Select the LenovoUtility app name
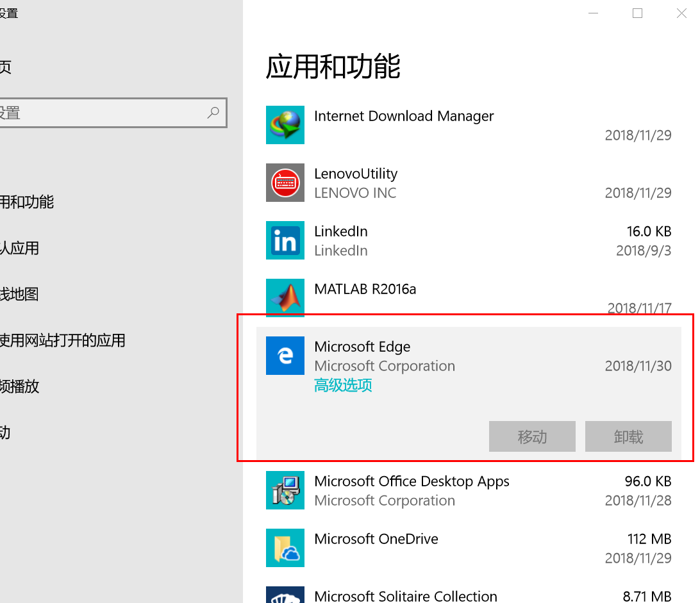The image size is (700, 603). [x=356, y=174]
